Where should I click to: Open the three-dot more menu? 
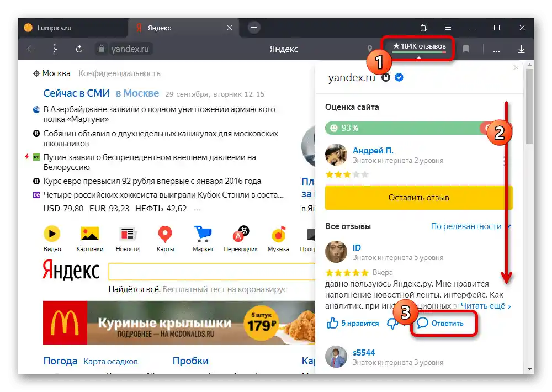point(496,51)
